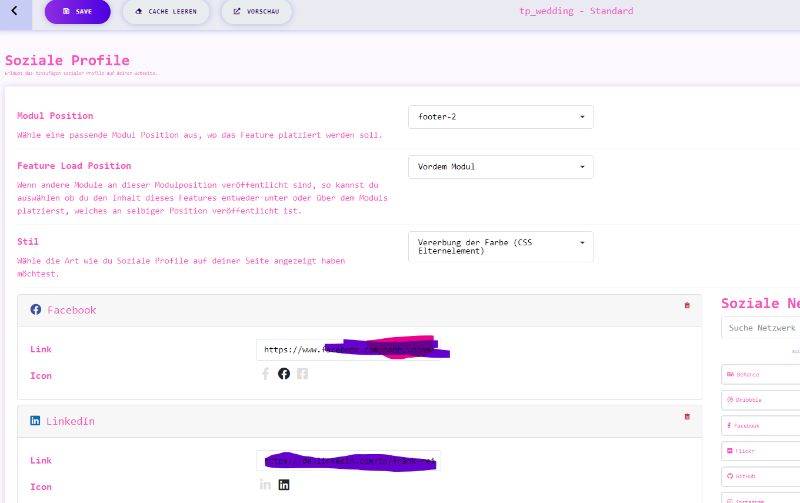Click the 'Modul Position' label
The height and width of the screenshot is (503, 800).
[55, 116]
